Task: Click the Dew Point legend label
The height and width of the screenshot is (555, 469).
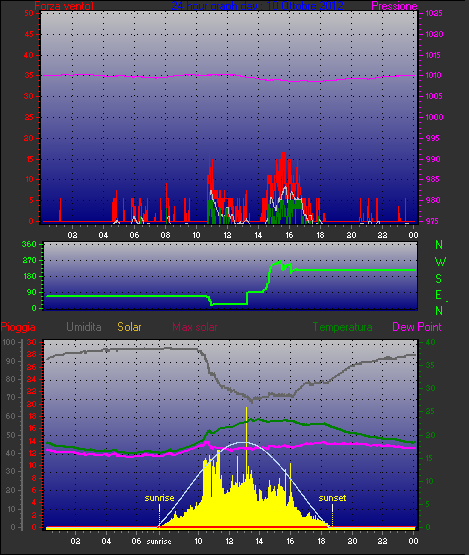Action: click(417, 327)
